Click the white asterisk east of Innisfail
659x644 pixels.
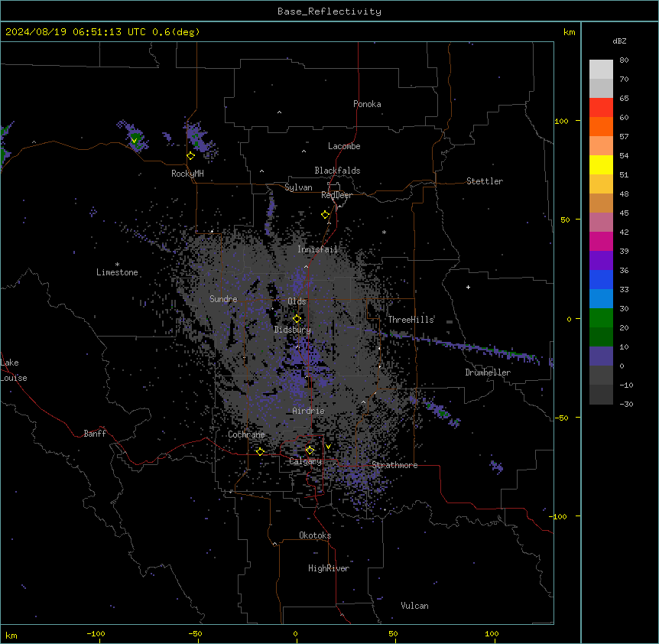pos(384,232)
